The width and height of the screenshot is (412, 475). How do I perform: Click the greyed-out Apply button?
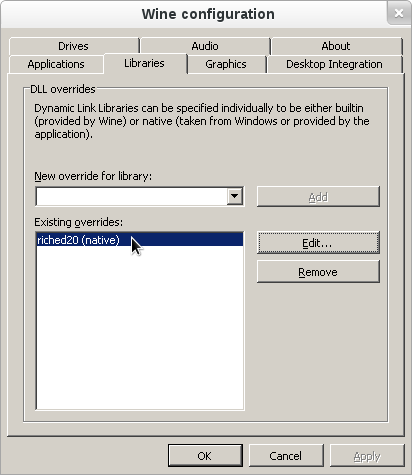click(367, 456)
